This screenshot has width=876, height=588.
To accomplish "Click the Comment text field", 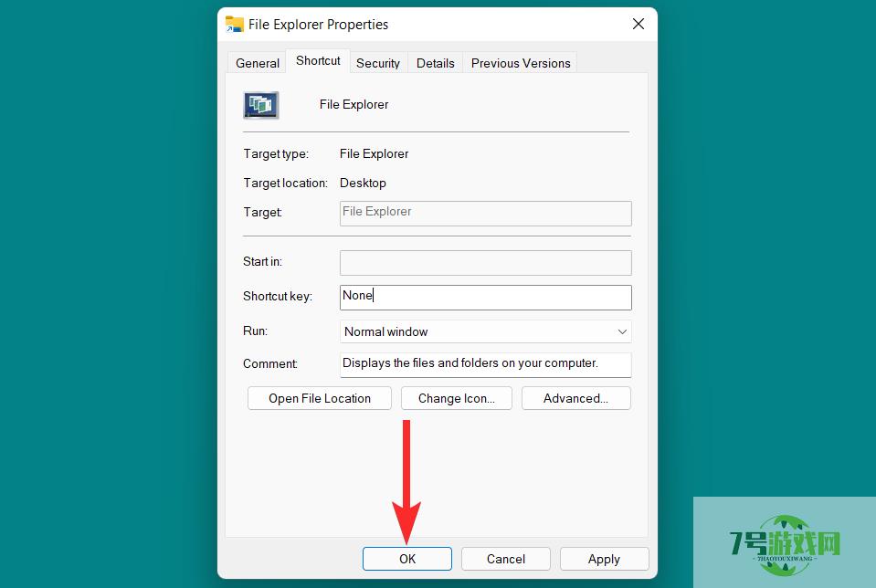I will pos(485,364).
